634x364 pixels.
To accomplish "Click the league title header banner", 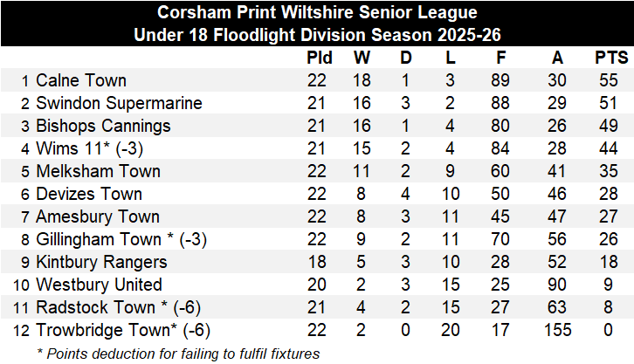I will [317, 24].
